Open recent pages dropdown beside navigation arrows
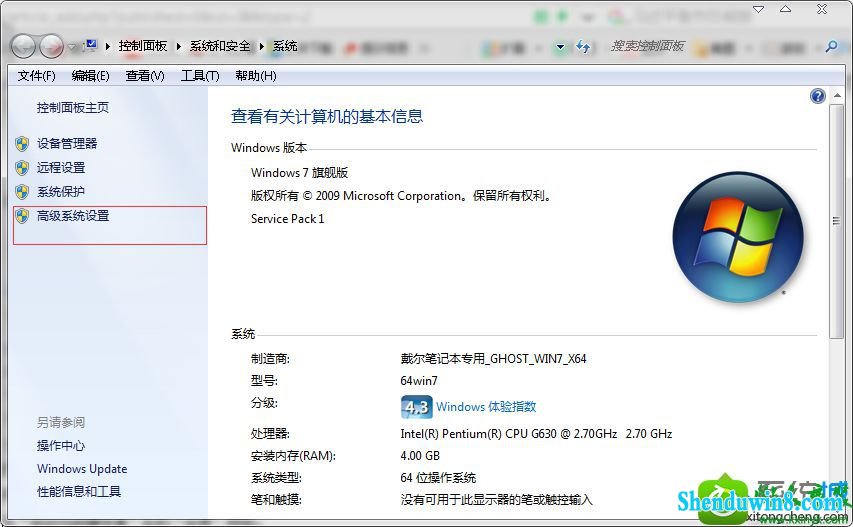The height and width of the screenshot is (527, 853). [x=72, y=47]
